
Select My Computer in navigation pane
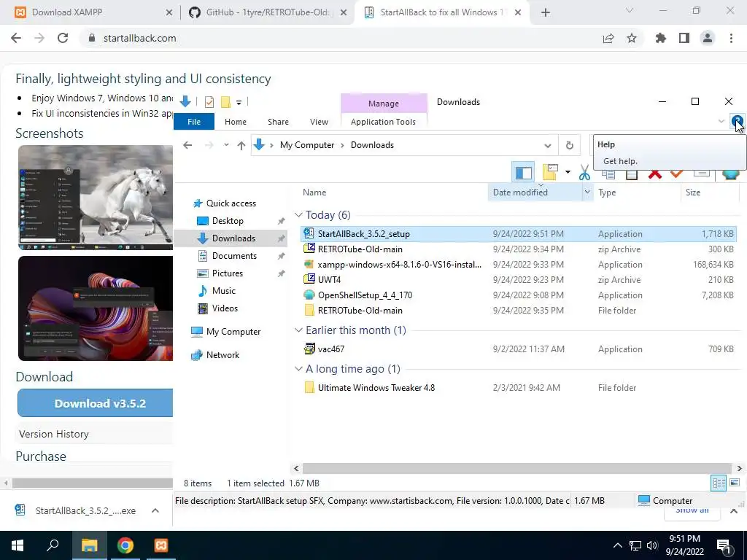click(x=233, y=332)
